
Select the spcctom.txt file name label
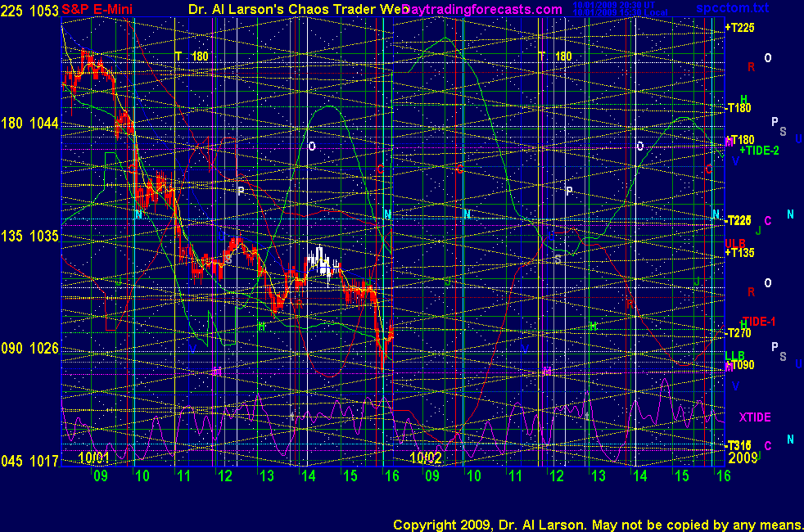click(x=732, y=8)
